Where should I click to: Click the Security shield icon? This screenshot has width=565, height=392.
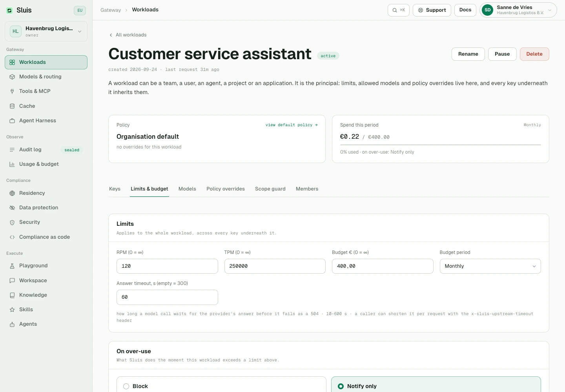[x=12, y=222]
